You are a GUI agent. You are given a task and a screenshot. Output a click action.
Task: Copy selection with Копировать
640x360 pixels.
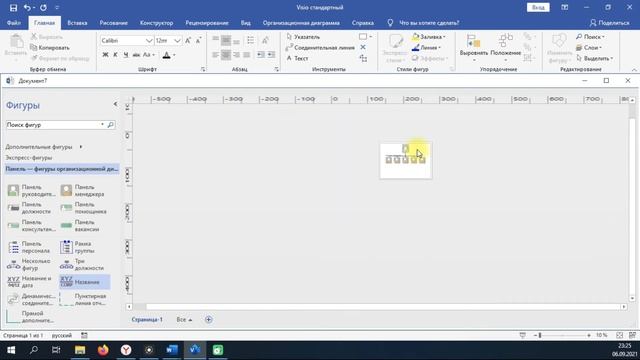point(50,48)
